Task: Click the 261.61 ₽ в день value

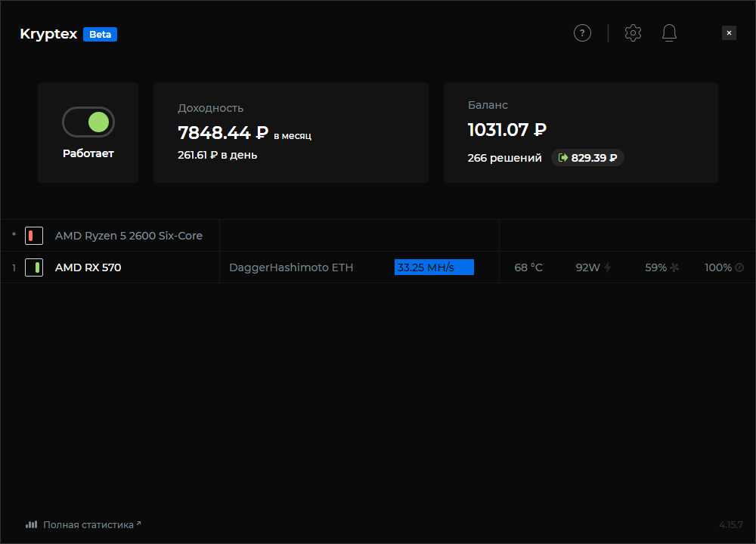Action: (218, 155)
